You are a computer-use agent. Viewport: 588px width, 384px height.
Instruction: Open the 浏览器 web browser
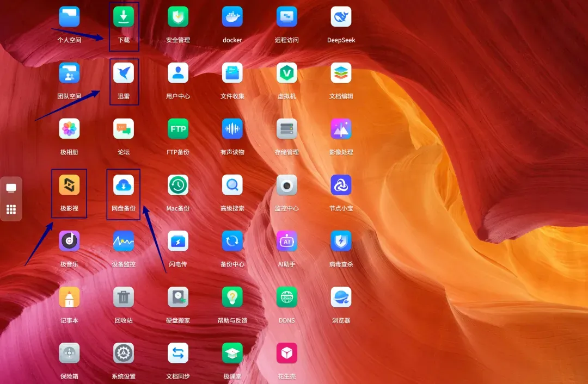[x=341, y=298]
